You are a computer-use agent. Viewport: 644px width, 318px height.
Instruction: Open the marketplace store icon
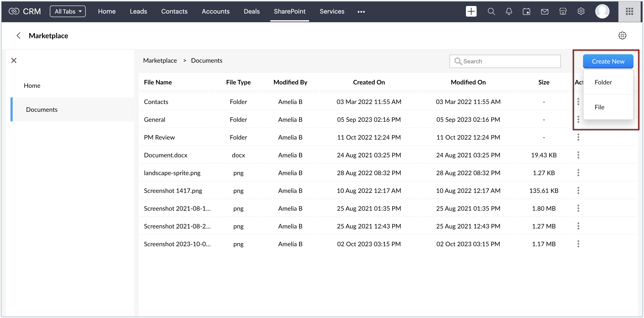pos(563,12)
